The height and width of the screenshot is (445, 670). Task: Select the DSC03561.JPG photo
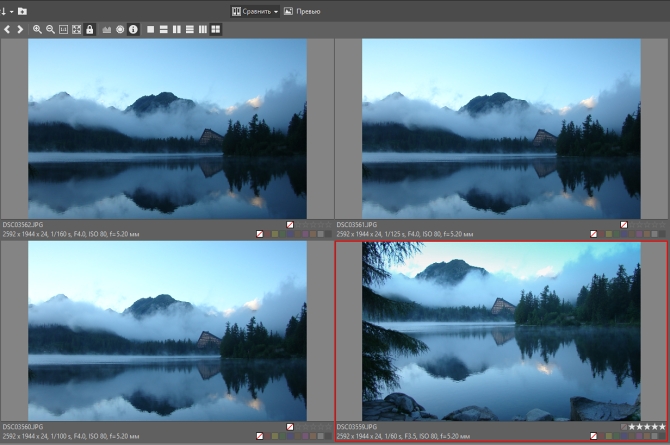(501, 128)
